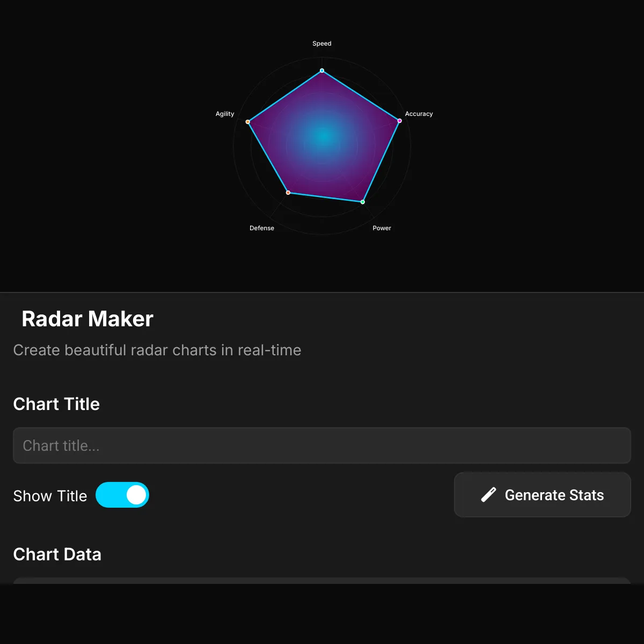This screenshot has height=644, width=644.
Task: Click the magenta Accuracy data point
Action: [399, 121]
